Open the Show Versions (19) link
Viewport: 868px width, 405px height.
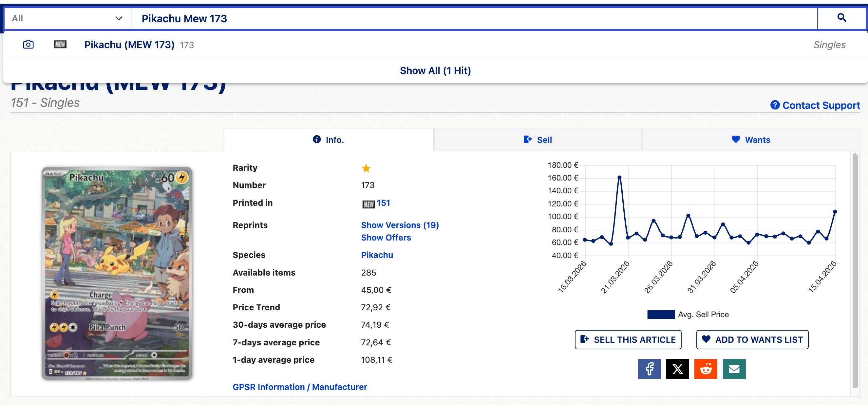coord(400,225)
